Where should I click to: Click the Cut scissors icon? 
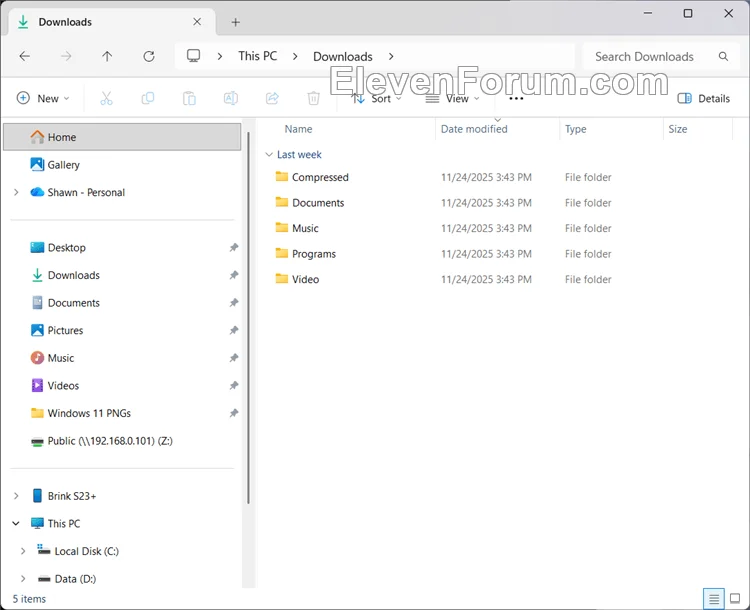pos(106,99)
